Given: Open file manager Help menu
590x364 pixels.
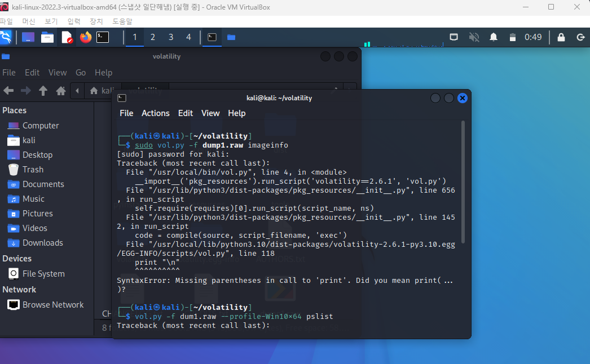Looking at the screenshot, I should click(x=103, y=73).
